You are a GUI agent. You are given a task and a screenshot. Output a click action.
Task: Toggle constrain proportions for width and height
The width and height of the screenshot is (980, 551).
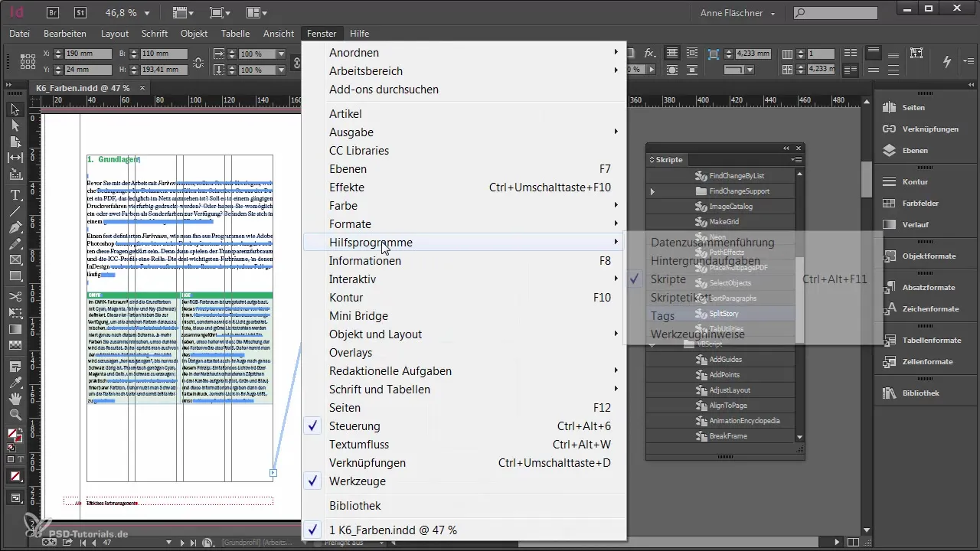(x=200, y=63)
